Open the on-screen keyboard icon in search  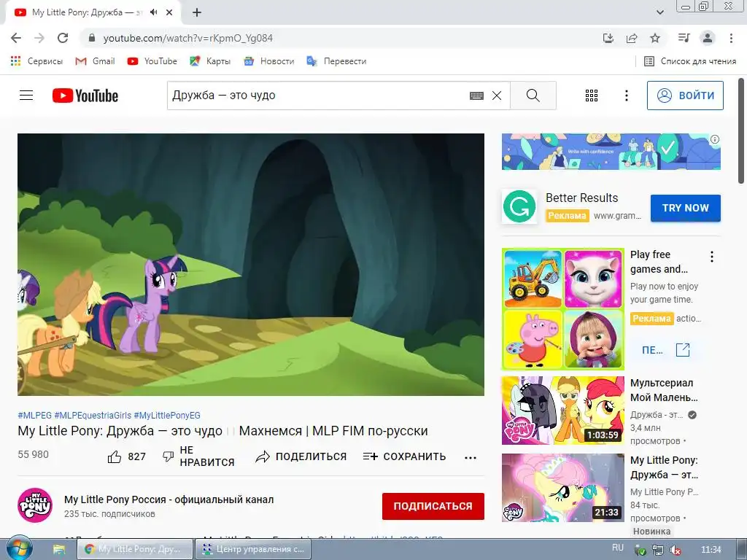point(476,96)
